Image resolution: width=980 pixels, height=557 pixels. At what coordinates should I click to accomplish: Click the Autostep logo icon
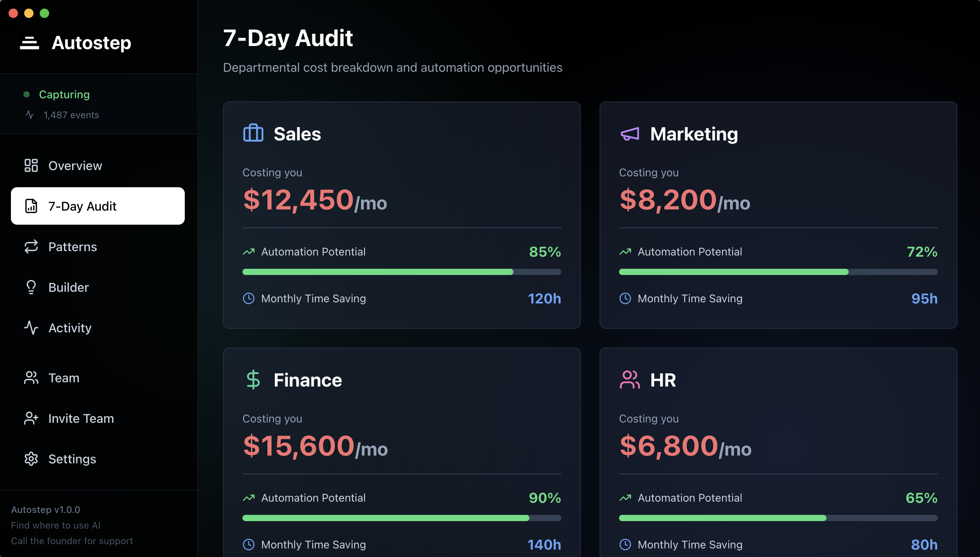[30, 43]
